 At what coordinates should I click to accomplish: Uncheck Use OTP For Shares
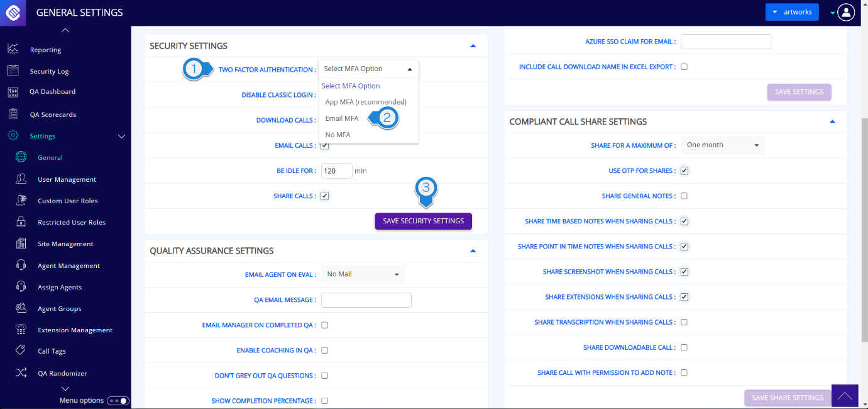[x=684, y=171]
